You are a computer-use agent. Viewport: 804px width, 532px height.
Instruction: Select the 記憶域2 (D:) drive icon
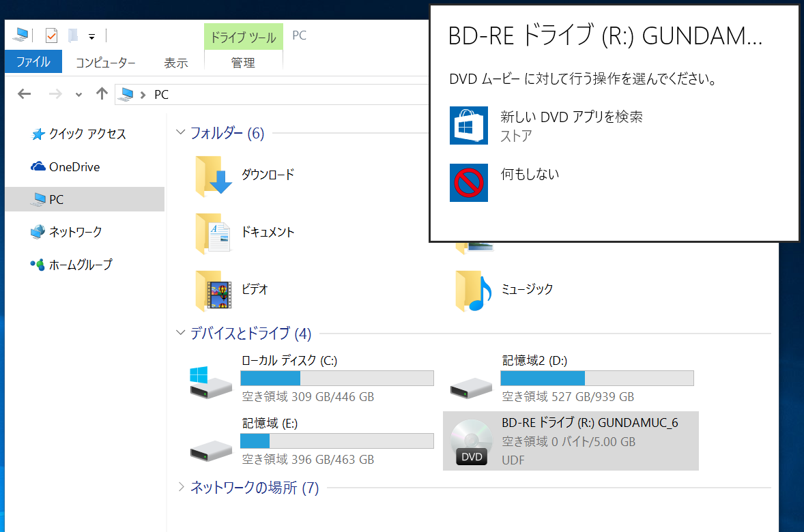tap(471, 387)
